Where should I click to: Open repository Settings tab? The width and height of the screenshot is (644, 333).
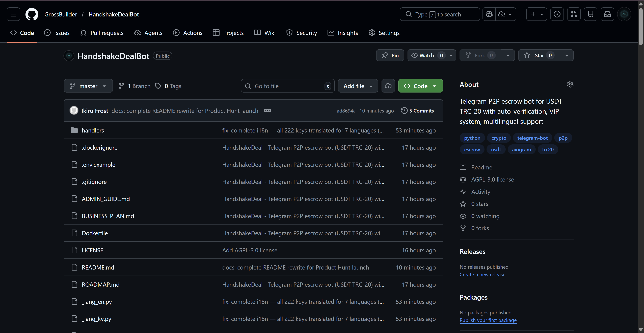coord(384,33)
